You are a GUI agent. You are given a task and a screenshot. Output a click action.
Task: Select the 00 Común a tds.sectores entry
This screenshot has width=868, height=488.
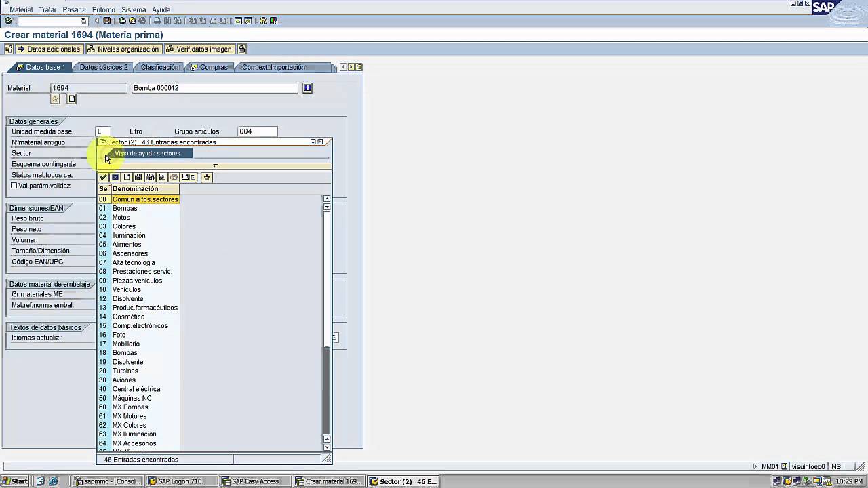click(138, 199)
